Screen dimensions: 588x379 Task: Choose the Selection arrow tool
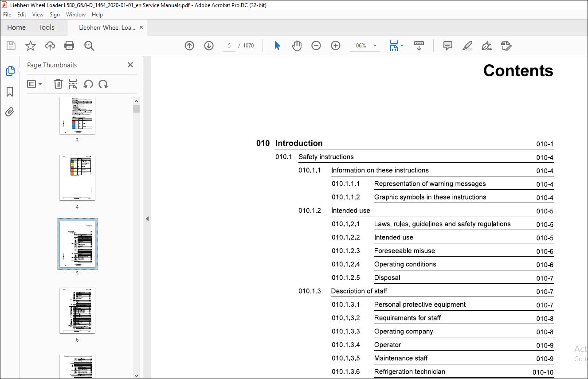pos(277,46)
